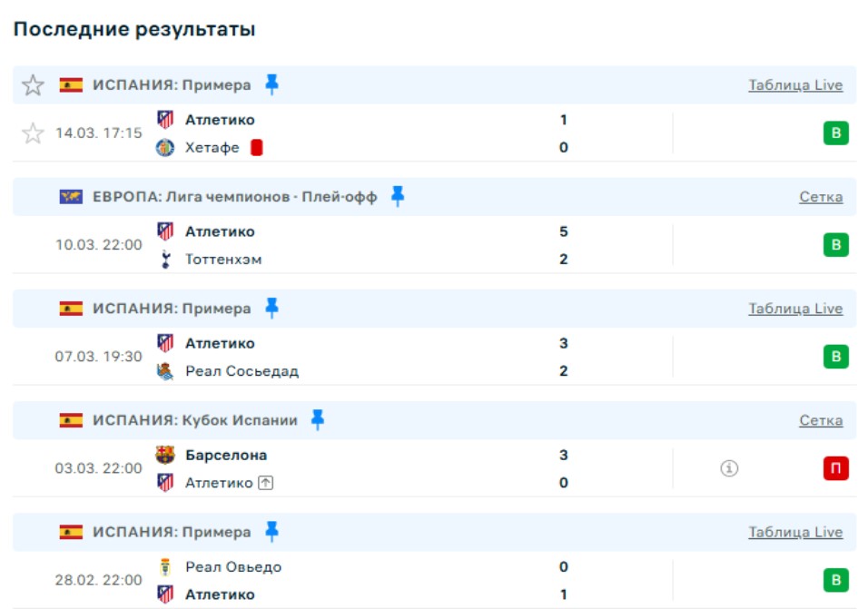
Task: Click the info icon on Barcelona match
Action: 729,468
